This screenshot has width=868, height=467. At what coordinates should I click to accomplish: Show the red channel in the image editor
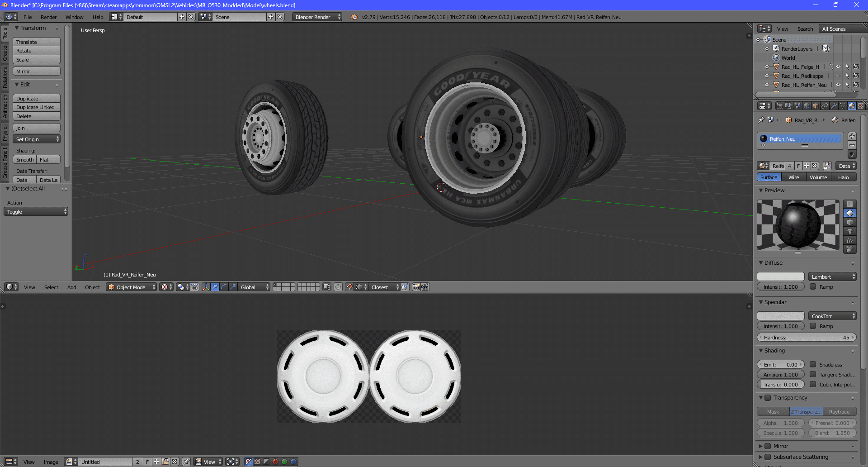275,462
